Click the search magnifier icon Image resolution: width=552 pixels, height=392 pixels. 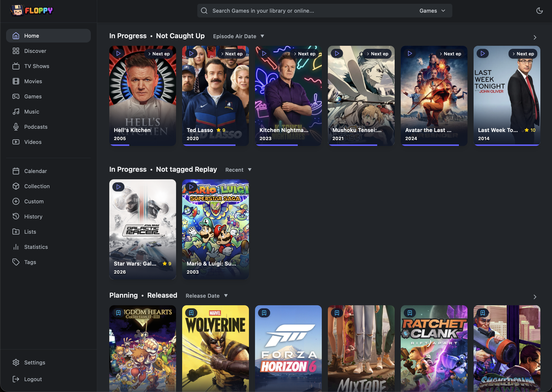(x=204, y=11)
